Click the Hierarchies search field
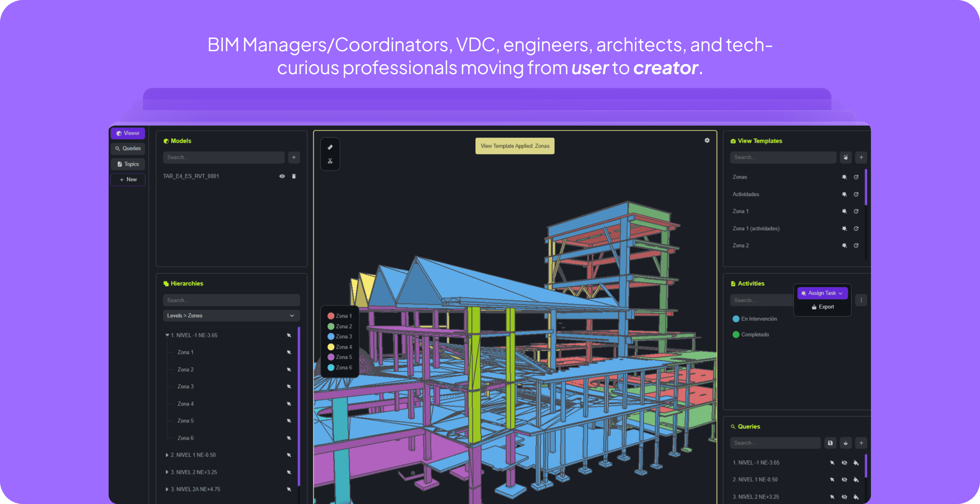 coord(231,300)
